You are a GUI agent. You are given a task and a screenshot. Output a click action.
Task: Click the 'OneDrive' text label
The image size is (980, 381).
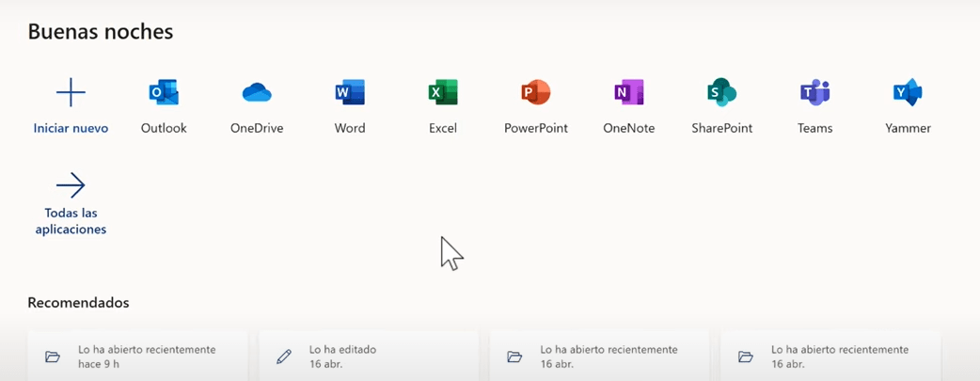tap(257, 128)
